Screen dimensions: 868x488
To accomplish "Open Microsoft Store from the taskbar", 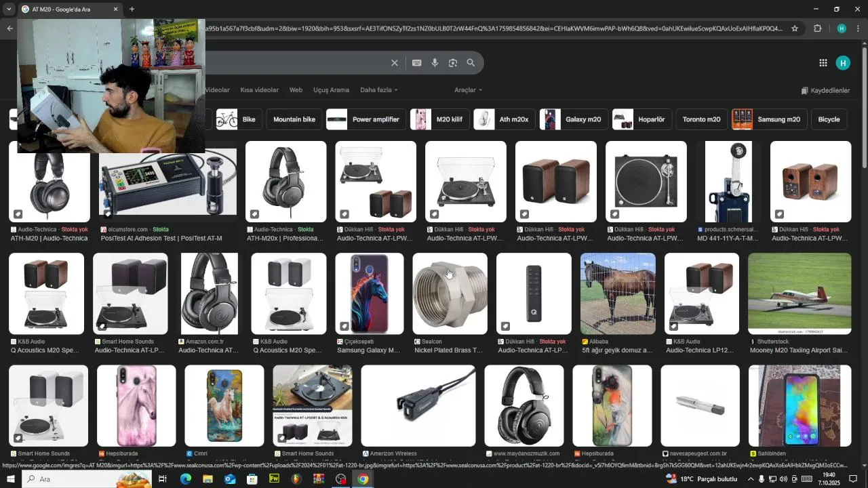I will 252,479.
